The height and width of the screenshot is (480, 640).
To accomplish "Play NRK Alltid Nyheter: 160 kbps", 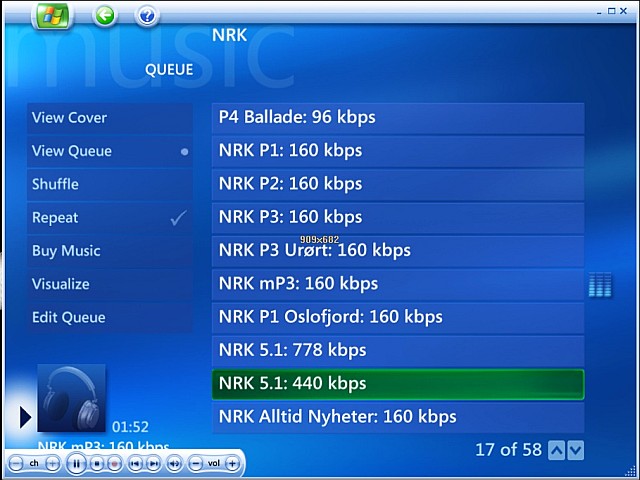I will (398, 418).
